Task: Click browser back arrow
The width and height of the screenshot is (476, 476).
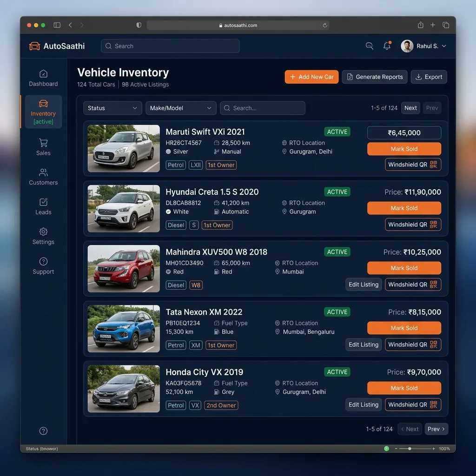Action: [x=71, y=25]
